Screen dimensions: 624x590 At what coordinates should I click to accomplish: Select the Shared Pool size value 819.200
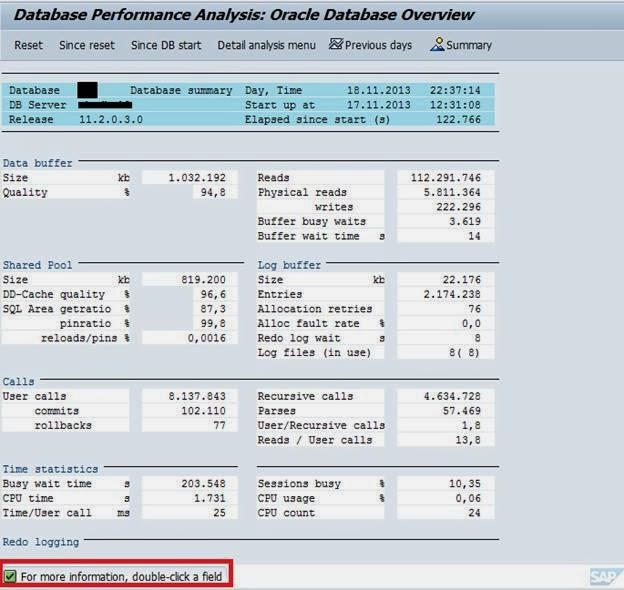point(203,280)
